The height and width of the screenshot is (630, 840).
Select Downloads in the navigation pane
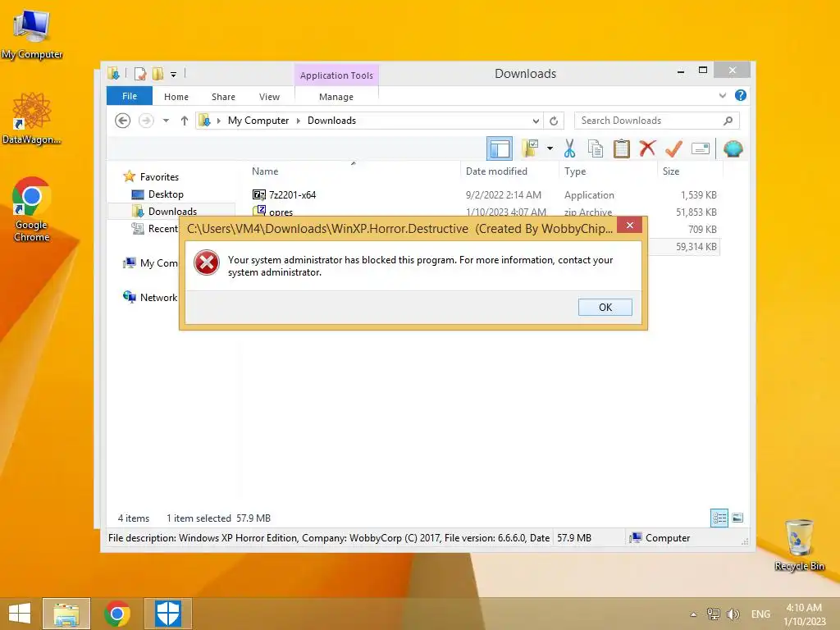tap(172, 211)
